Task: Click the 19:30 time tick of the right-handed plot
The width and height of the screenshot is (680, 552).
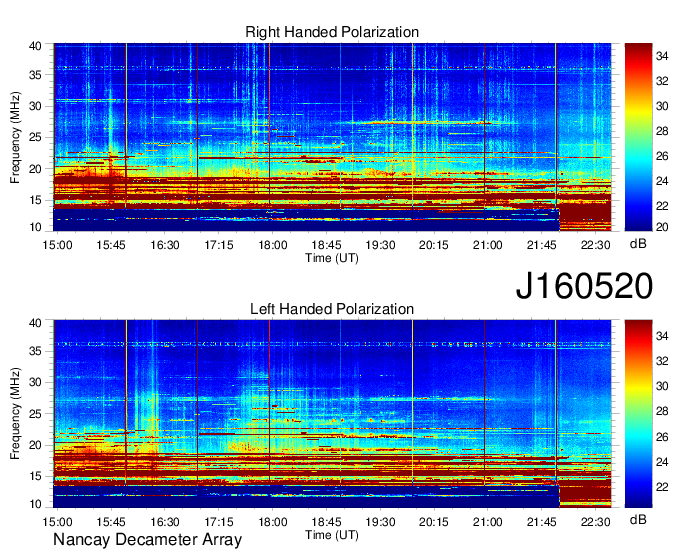Action: coord(380,245)
